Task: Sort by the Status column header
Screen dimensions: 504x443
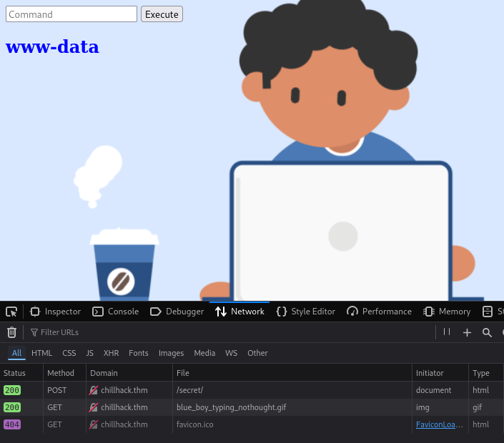Action: [x=21, y=373]
